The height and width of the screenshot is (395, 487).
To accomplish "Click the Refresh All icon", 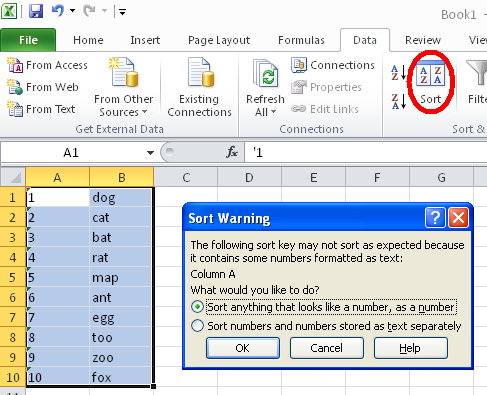I will coord(265,73).
